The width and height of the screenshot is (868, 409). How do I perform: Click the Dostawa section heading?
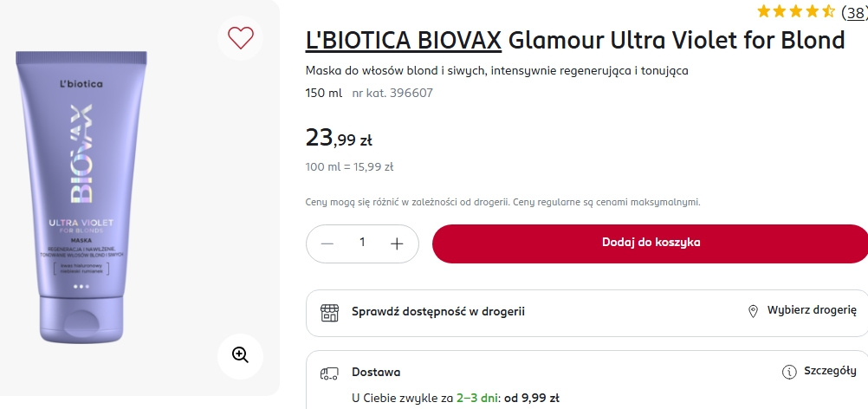pyautogui.click(x=376, y=373)
